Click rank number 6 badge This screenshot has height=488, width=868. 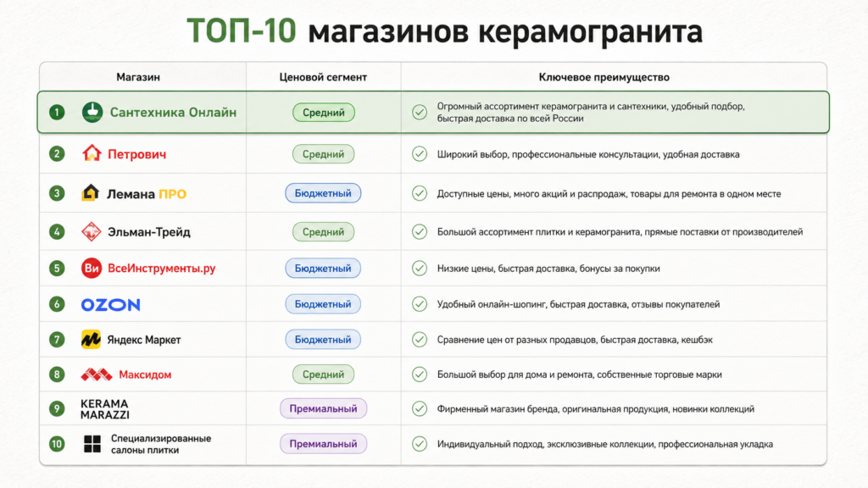(x=57, y=304)
